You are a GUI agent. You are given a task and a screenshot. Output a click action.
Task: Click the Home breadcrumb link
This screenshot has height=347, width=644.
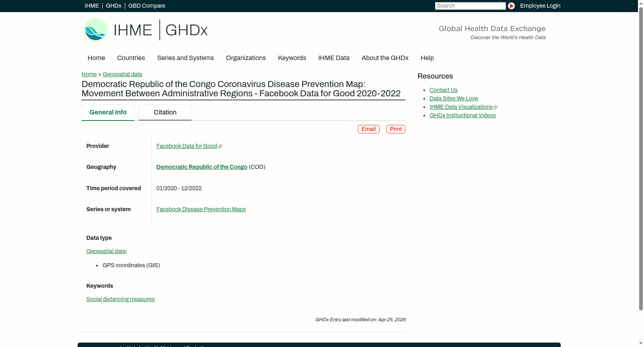(x=89, y=74)
